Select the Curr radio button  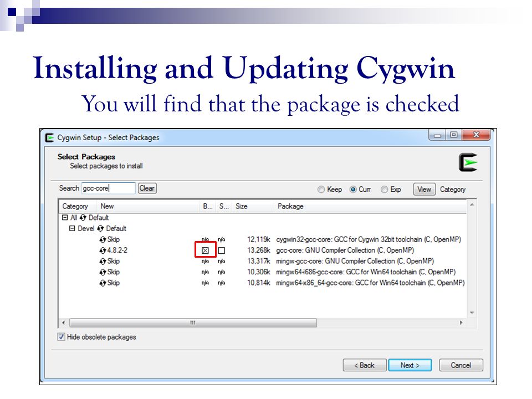[353, 190]
